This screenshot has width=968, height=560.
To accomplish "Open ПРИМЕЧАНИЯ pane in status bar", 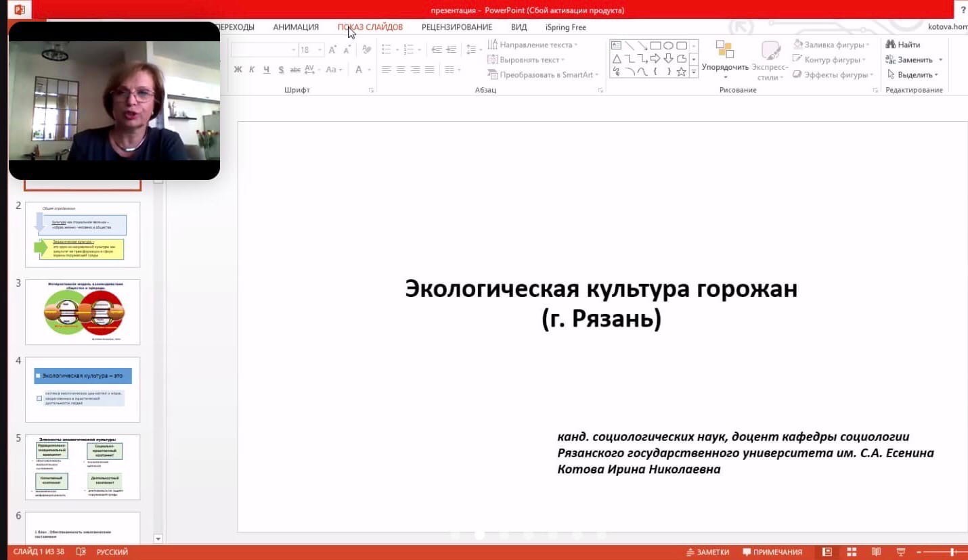I will pyautogui.click(x=772, y=552).
